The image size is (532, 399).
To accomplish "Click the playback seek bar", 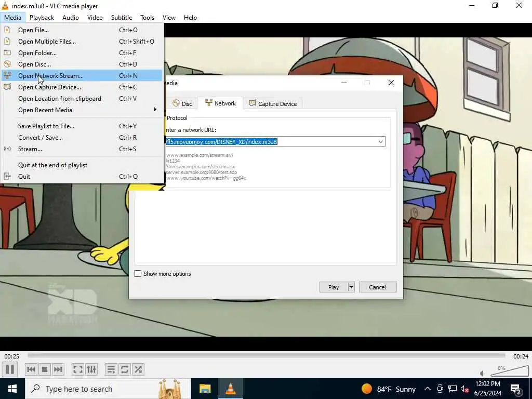I will point(267,355).
